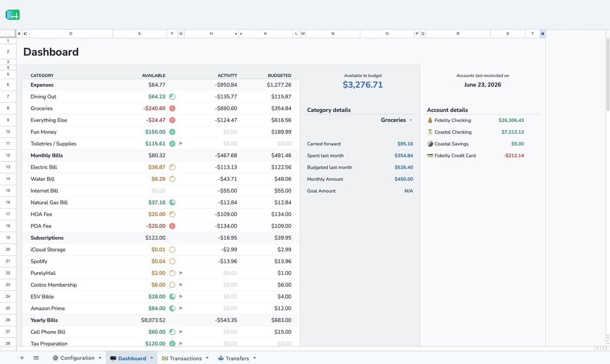Viewport: 610px width, 364px height.
Task: Click the moon icon beside Coastal Savings
Action: click(430, 144)
